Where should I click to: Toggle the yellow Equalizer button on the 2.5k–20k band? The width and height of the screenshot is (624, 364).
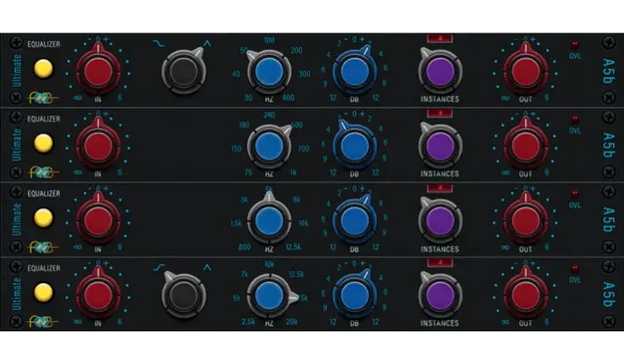click(x=41, y=294)
